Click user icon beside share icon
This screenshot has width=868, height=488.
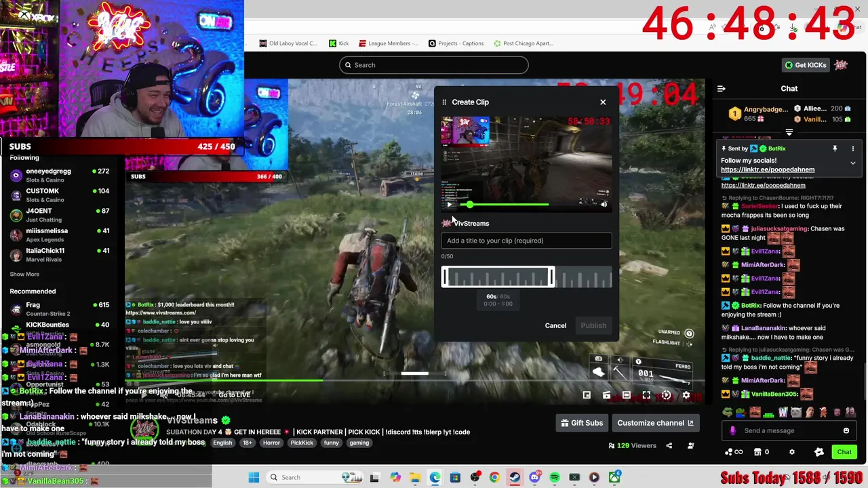tap(690, 445)
